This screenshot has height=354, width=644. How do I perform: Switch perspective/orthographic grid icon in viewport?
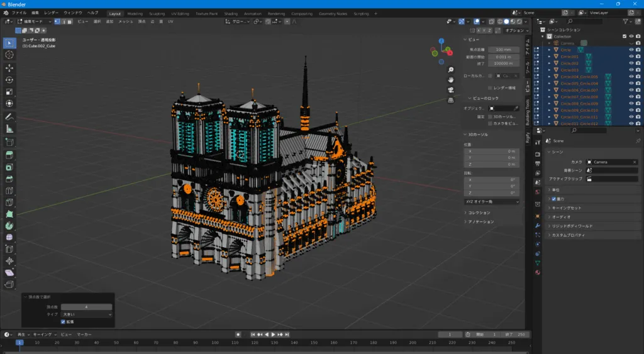click(450, 100)
